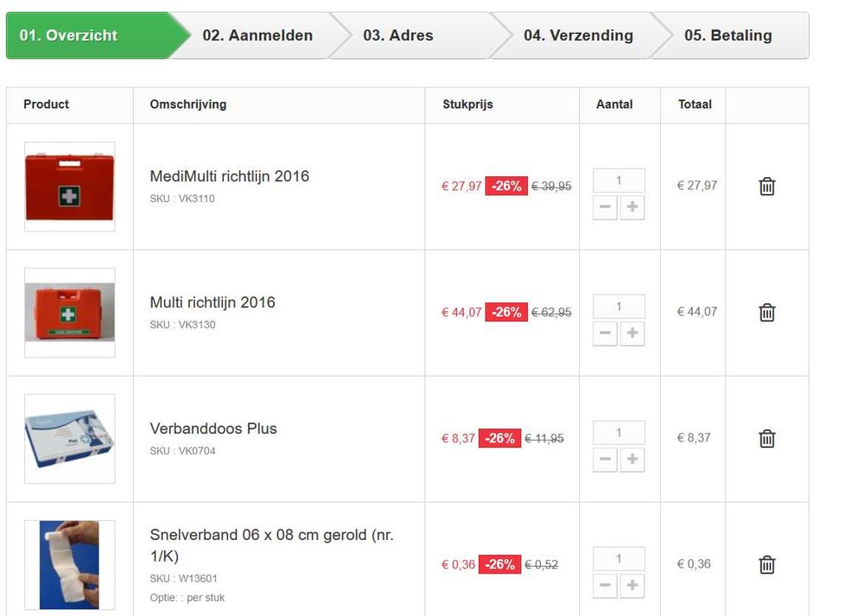Click plus icon for Verbanddoos Plus quantity
This screenshot has height=616, width=864.
click(632, 460)
